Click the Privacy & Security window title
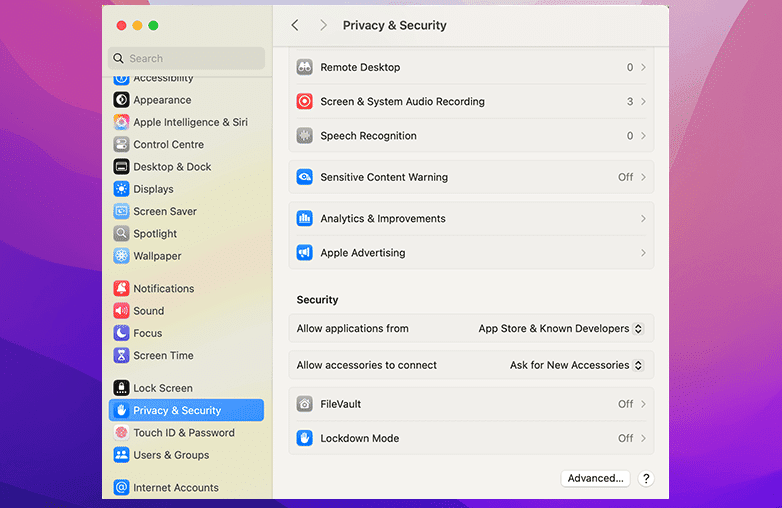Screen dimensions: 782x508 pyautogui.click(x=394, y=25)
